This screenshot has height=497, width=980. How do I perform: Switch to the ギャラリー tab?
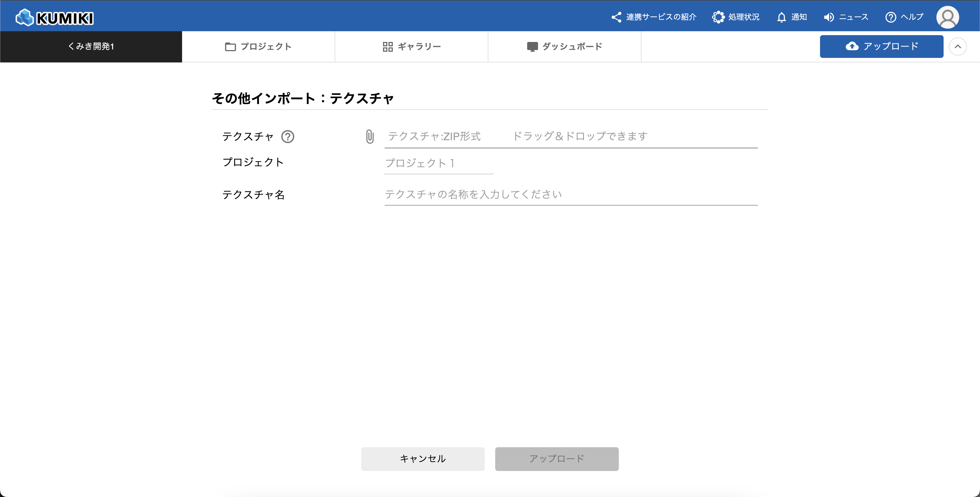coord(411,47)
